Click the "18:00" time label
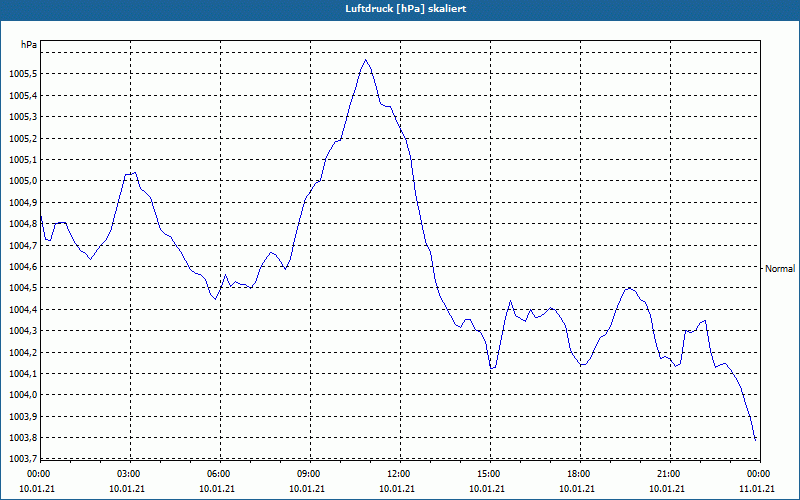 [578, 474]
